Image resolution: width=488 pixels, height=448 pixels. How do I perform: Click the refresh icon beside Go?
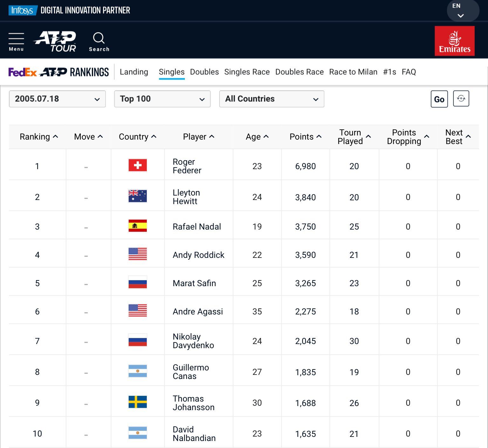point(461,99)
